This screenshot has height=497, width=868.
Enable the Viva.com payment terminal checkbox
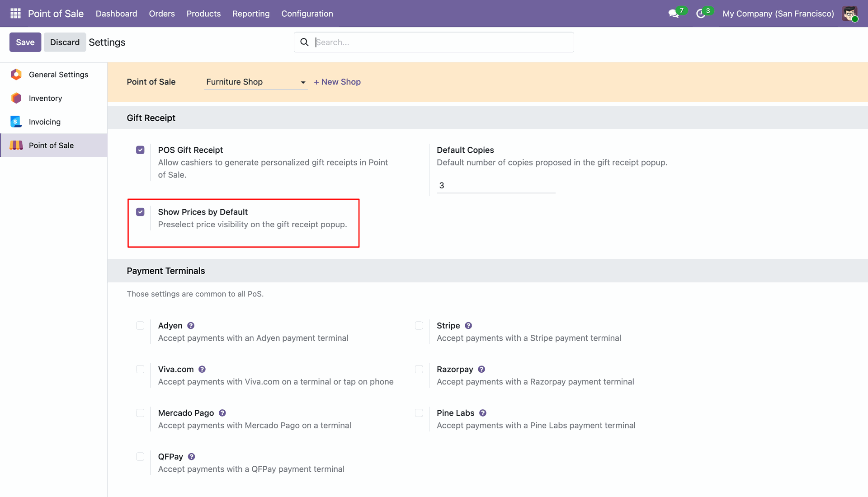coord(140,369)
